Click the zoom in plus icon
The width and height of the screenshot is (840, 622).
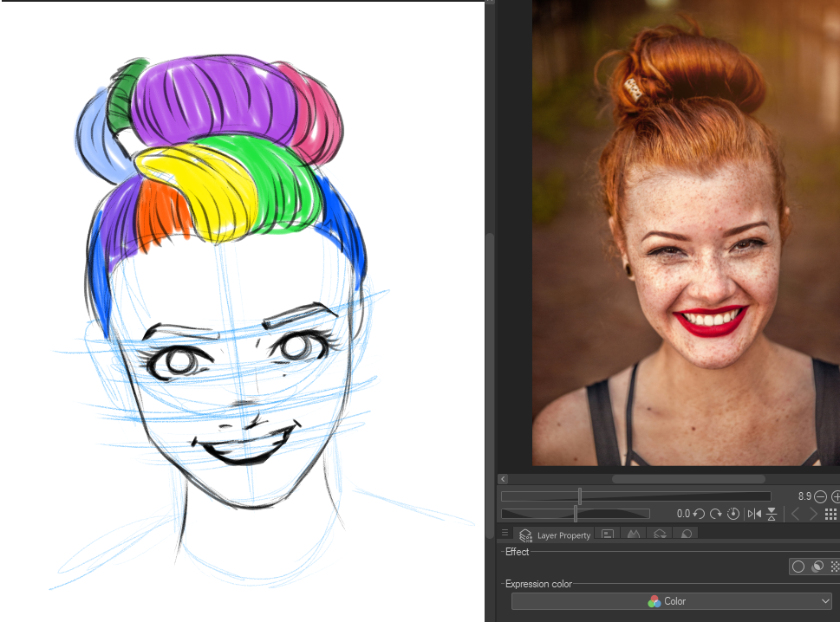pyautogui.click(x=836, y=496)
